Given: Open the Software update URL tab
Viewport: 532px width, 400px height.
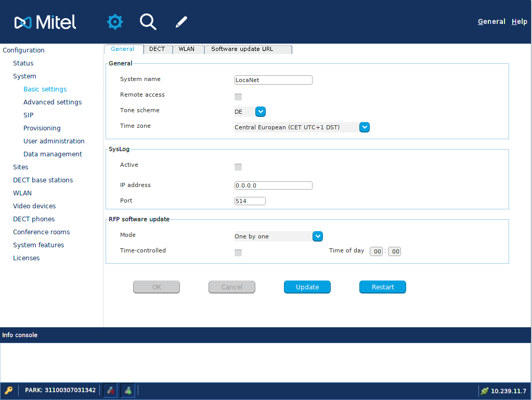Looking at the screenshot, I should pos(249,49).
